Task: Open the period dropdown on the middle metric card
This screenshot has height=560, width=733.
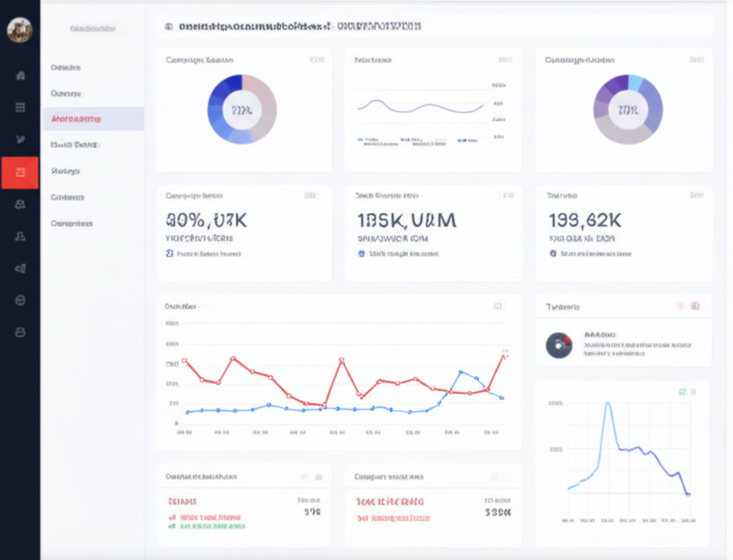Action: pyautogui.click(x=510, y=195)
